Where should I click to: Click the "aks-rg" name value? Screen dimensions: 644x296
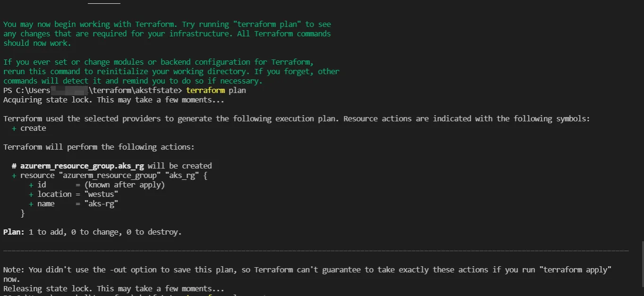pyautogui.click(x=101, y=203)
